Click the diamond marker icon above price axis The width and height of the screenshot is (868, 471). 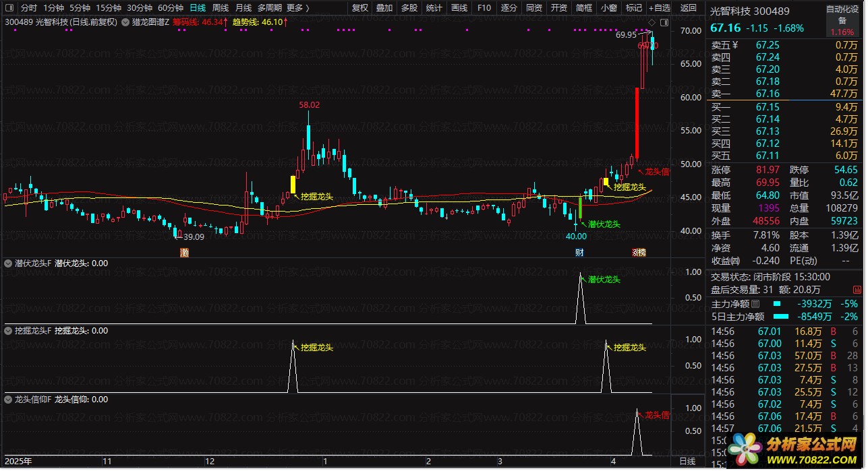[652, 22]
